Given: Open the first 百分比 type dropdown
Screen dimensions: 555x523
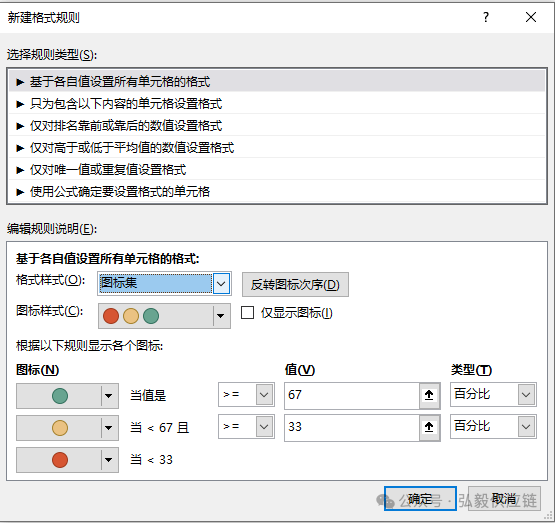Looking at the screenshot, I should click(x=493, y=394).
